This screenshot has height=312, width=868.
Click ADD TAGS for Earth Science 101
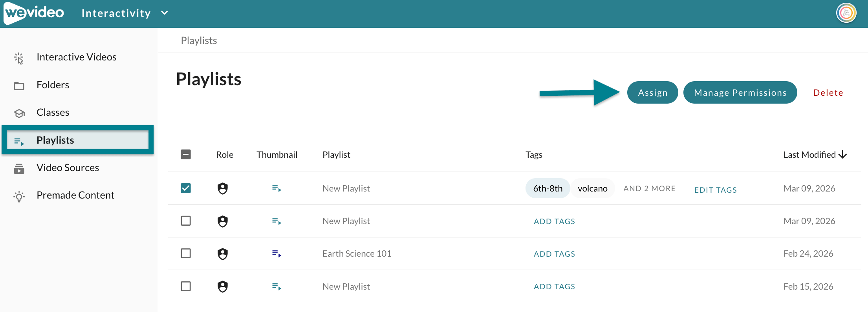554,254
